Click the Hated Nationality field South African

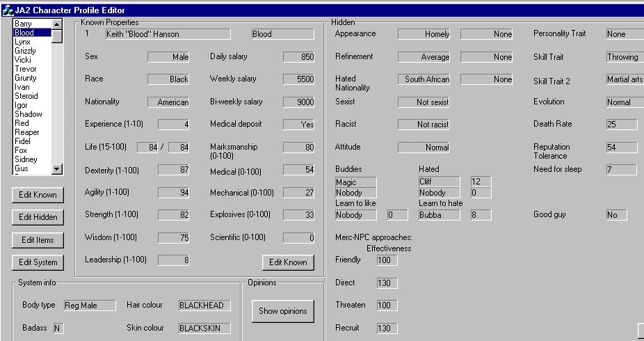(x=424, y=79)
